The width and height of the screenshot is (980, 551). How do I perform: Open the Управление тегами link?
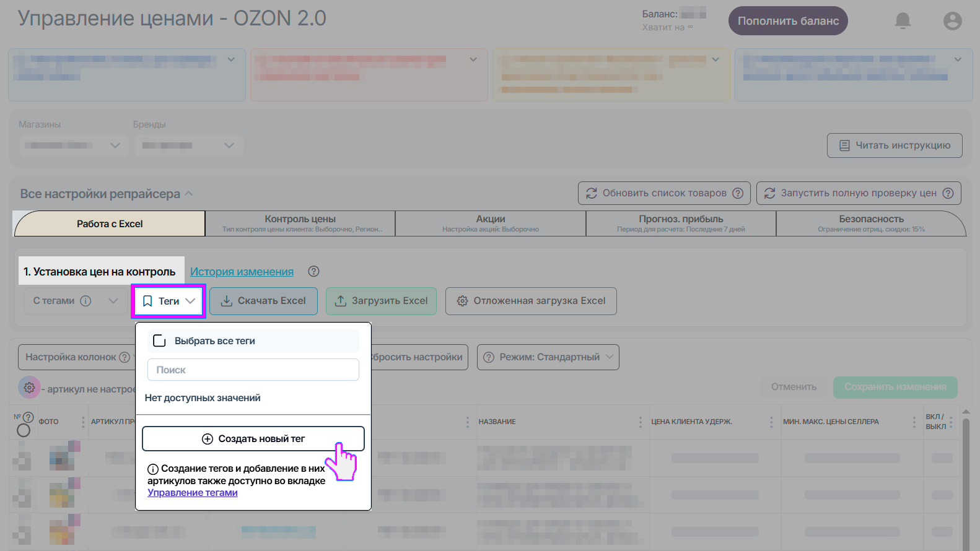(193, 493)
